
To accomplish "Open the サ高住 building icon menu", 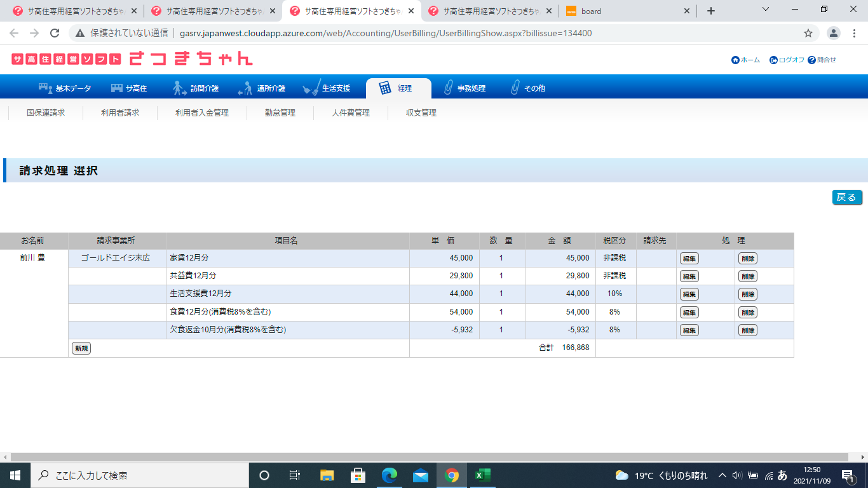I will (117, 88).
